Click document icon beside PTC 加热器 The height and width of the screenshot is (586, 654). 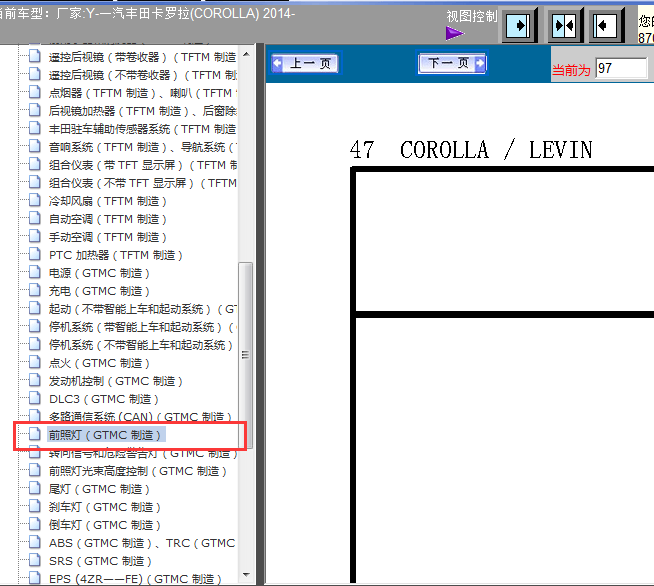35,254
